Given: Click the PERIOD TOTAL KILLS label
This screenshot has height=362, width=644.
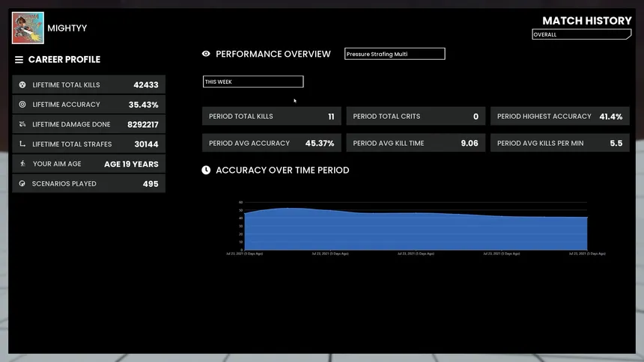Looking at the screenshot, I should [x=240, y=116].
